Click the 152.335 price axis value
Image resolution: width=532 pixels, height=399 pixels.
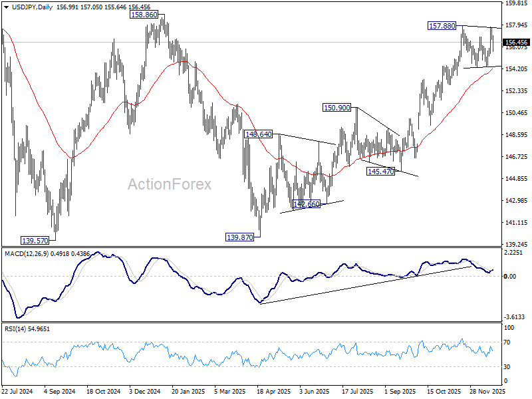tap(516, 91)
